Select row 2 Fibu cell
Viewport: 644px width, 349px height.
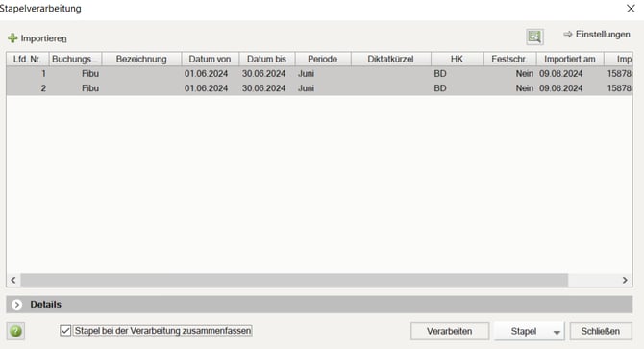point(90,88)
